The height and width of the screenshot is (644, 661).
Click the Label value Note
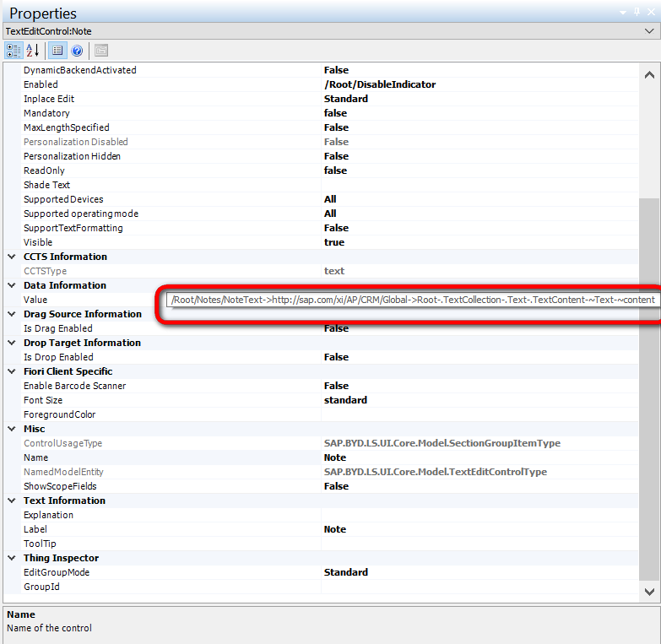coord(335,529)
